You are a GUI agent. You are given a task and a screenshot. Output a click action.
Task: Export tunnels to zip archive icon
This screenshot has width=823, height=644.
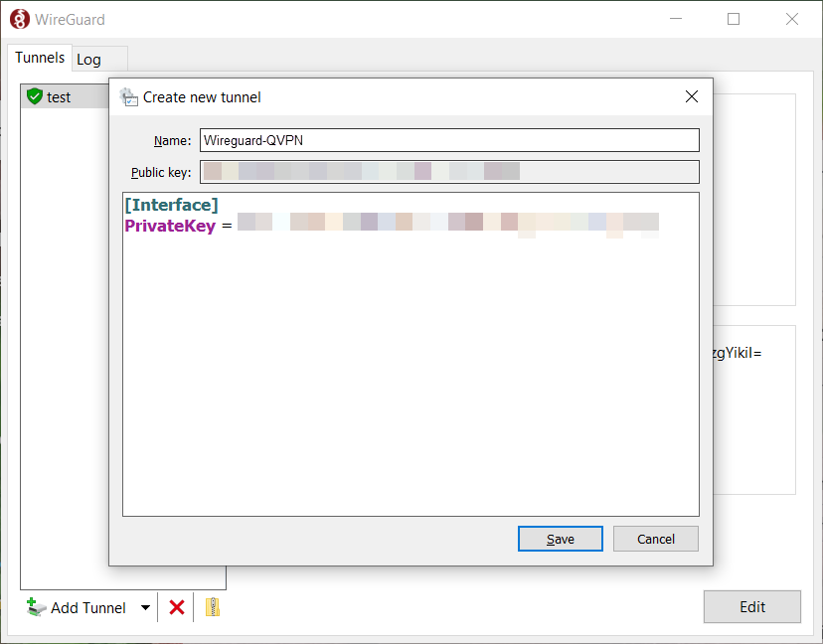pos(213,607)
